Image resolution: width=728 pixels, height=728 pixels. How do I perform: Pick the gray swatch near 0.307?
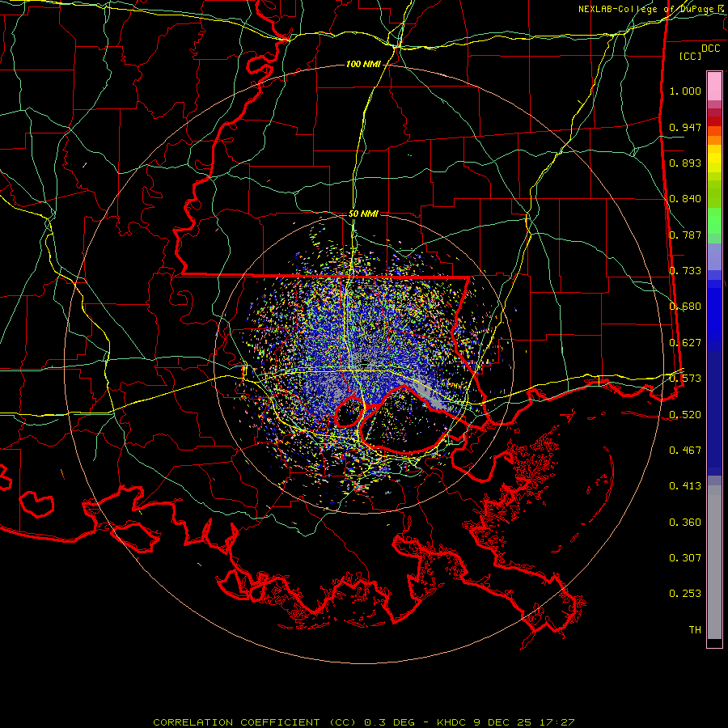[x=714, y=562]
